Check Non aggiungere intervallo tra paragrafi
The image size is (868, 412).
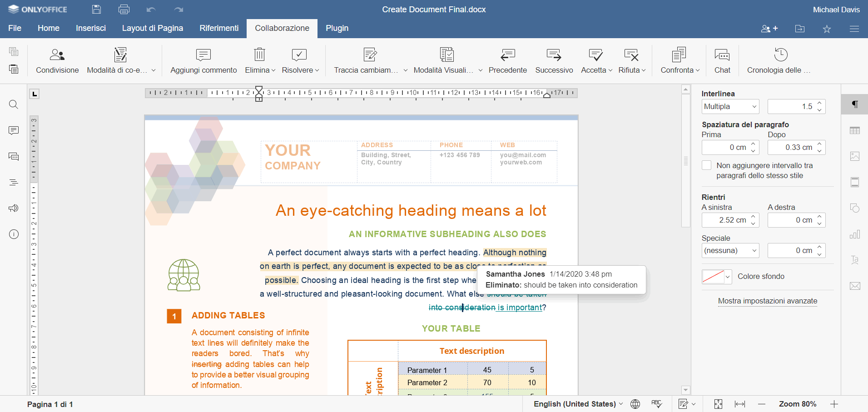click(706, 165)
